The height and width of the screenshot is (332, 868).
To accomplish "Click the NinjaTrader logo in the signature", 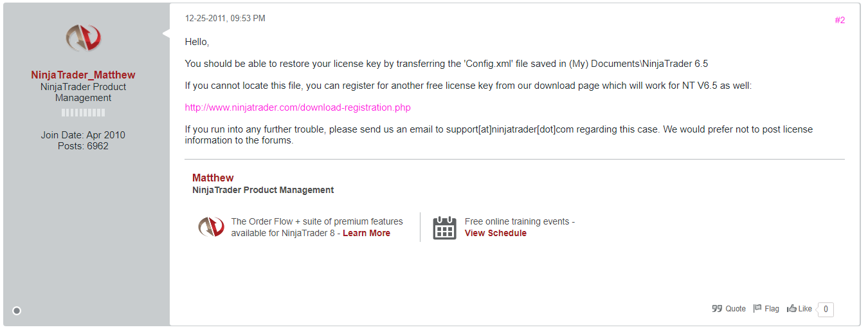I will pyautogui.click(x=211, y=227).
